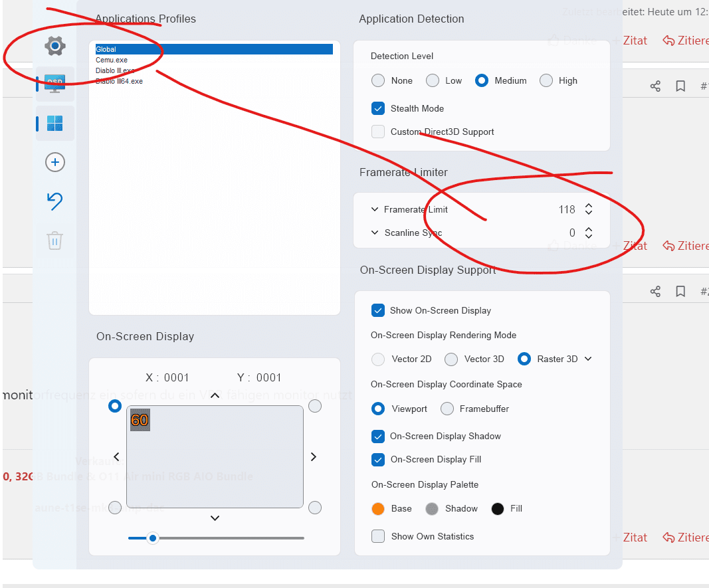This screenshot has height=588, width=709.
Task: Enable Custom Direct3D Support checkbox
Action: point(378,132)
